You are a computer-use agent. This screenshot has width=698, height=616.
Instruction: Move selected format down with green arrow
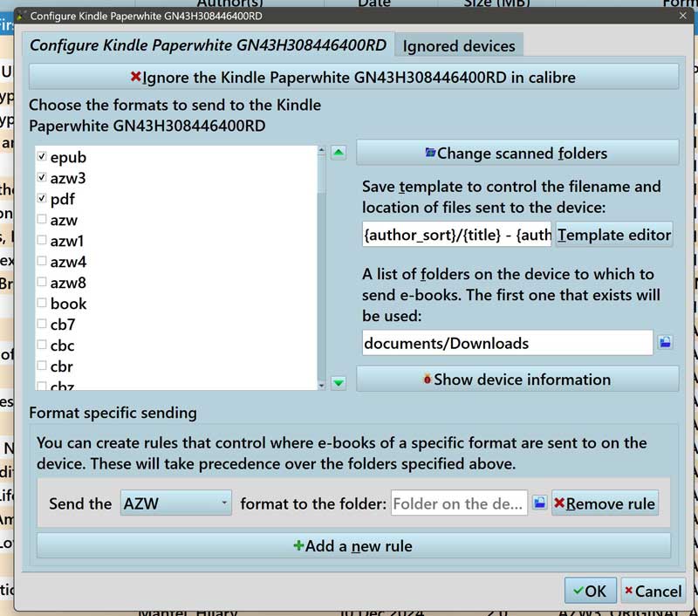(x=339, y=382)
